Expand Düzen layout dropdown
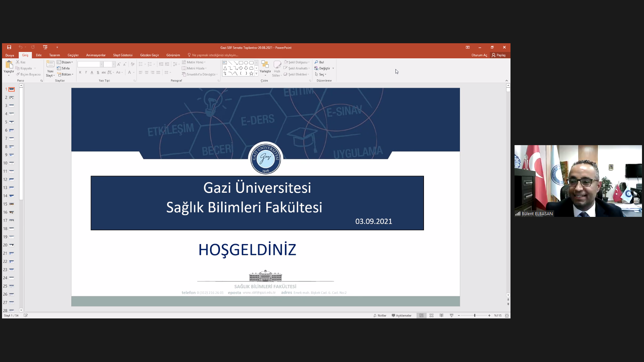The width and height of the screenshot is (644, 362). point(65,62)
